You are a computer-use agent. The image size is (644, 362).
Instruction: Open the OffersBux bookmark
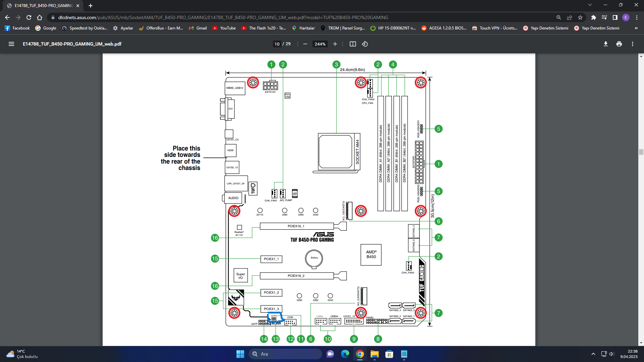point(161,28)
